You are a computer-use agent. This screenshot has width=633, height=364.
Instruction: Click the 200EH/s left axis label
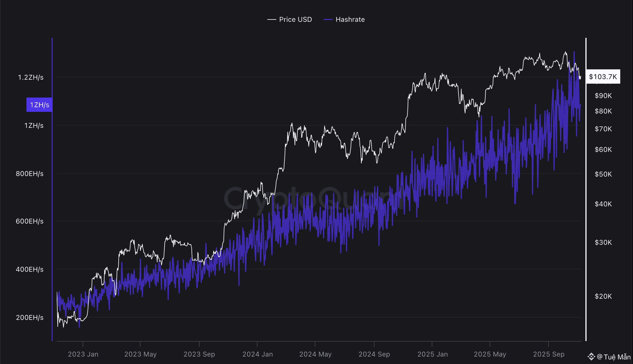click(30, 318)
